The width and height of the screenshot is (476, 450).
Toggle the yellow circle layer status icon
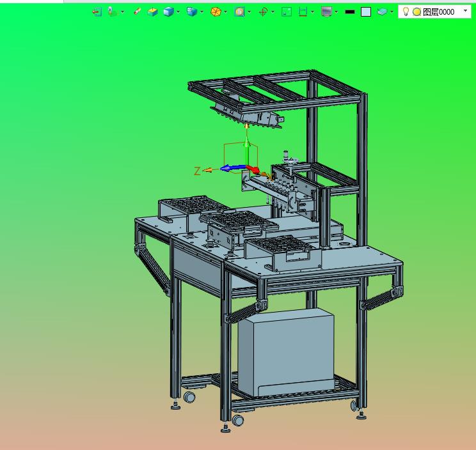[x=416, y=12]
